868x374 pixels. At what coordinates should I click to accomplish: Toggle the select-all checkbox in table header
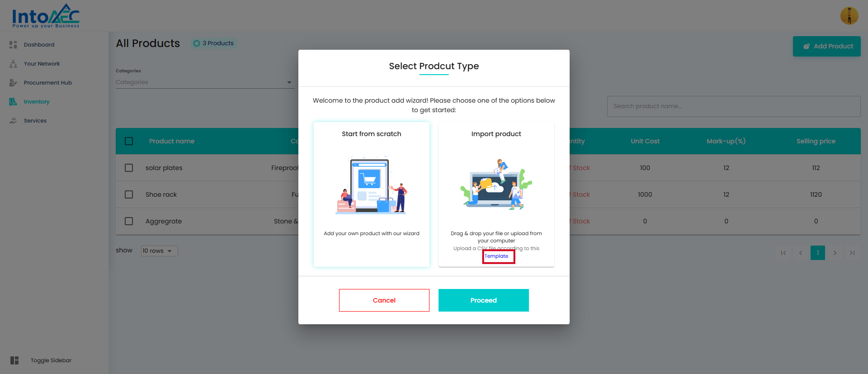coord(129,141)
